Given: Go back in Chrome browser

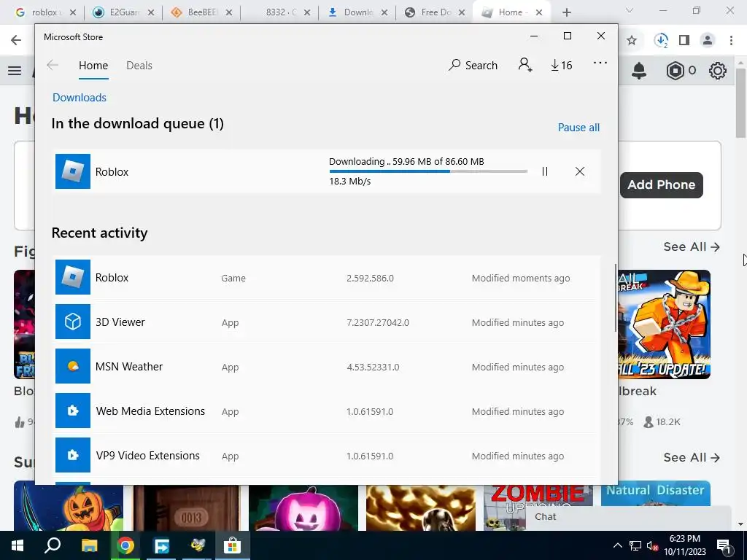Looking at the screenshot, I should point(16,41).
